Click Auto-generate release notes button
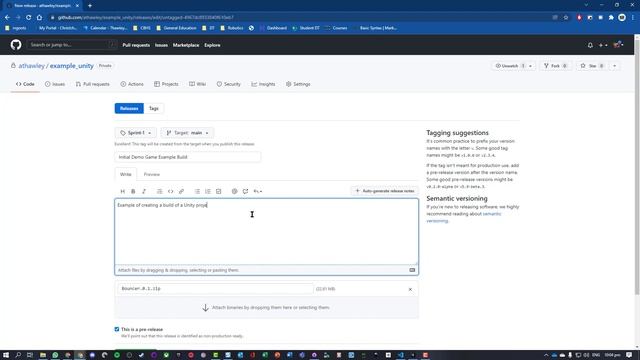The image size is (640, 360). [384, 191]
